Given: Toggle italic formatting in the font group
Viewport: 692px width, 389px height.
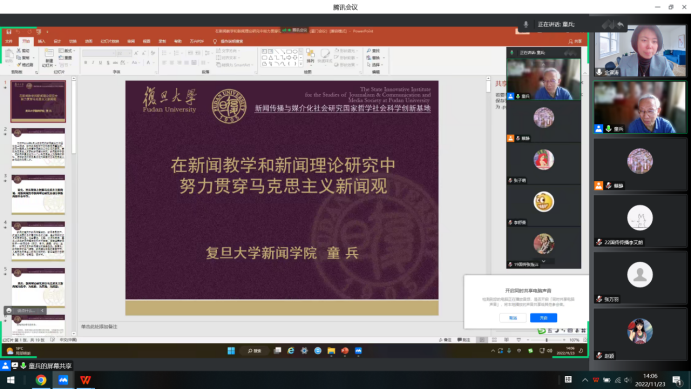Looking at the screenshot, I should [x=93, y=63].
